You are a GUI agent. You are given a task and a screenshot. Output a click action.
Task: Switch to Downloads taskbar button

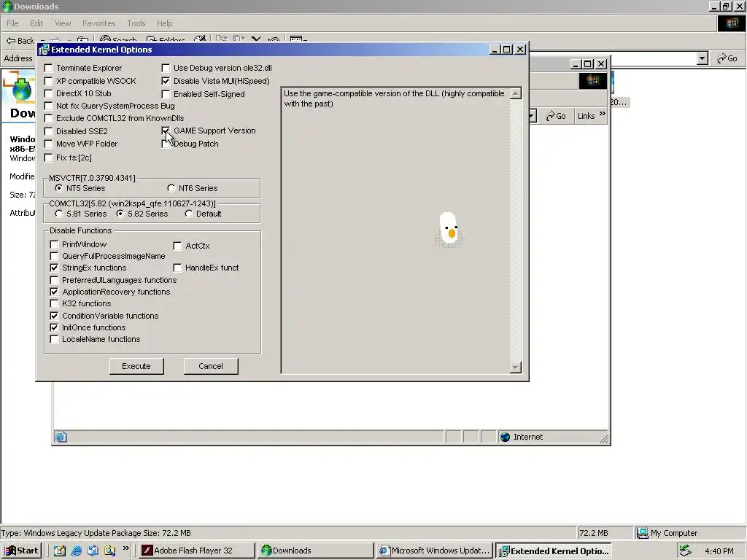coord(314,551)
